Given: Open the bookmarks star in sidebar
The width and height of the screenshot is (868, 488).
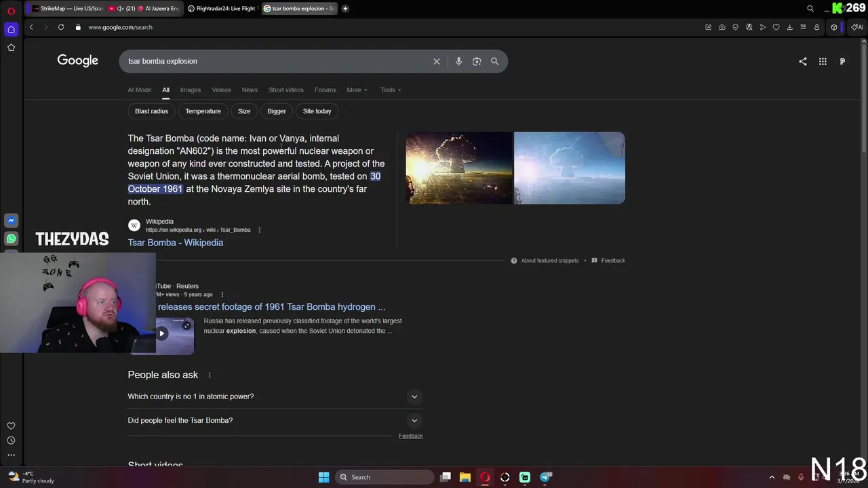Looking at the screenshot, I should tap(11, 47).
